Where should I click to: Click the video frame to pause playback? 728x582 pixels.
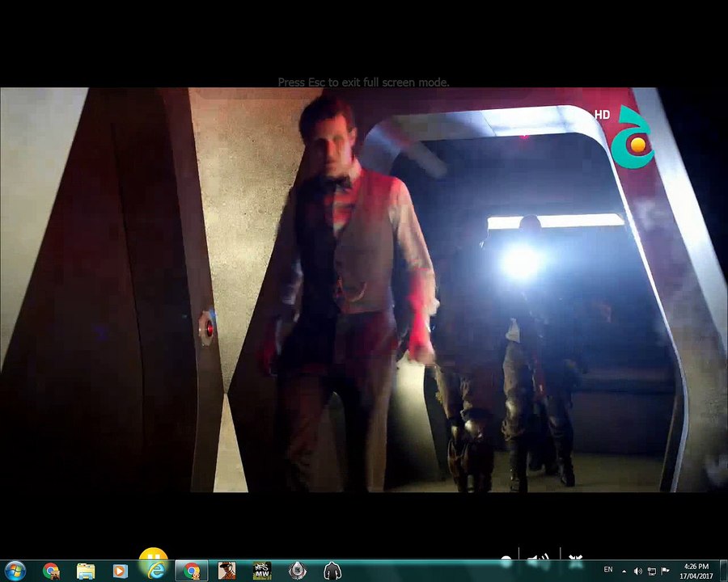364,289
